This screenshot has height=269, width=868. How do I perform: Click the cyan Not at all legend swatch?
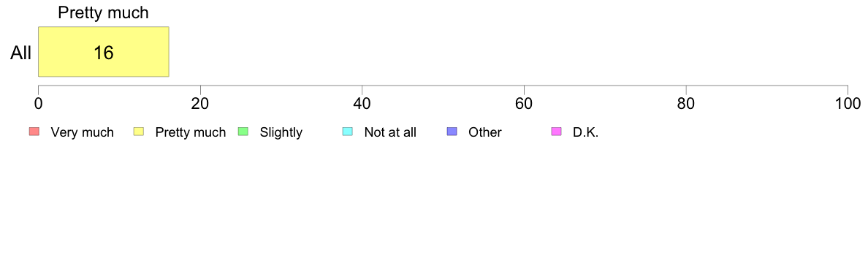pos(347,132)
